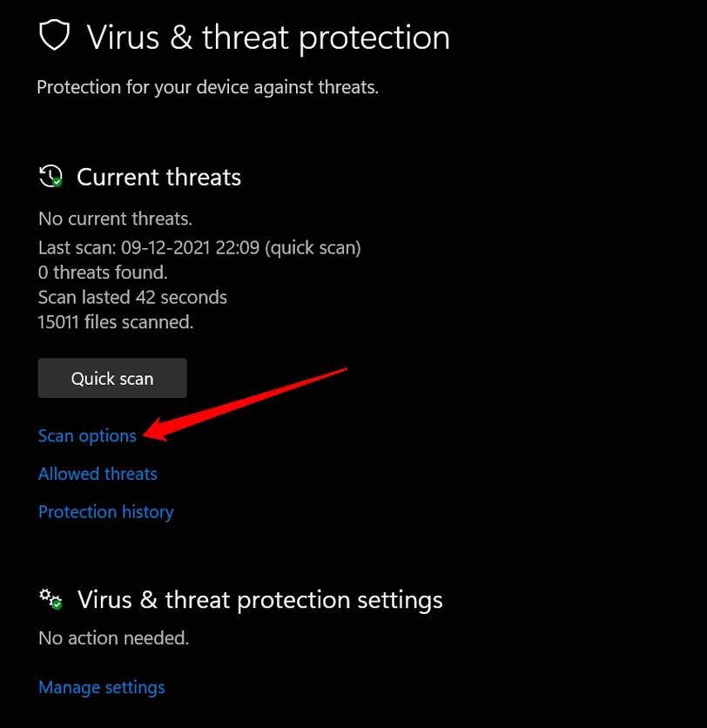Open Manage settings
707x728 pixels.
(x=101, y=687)
